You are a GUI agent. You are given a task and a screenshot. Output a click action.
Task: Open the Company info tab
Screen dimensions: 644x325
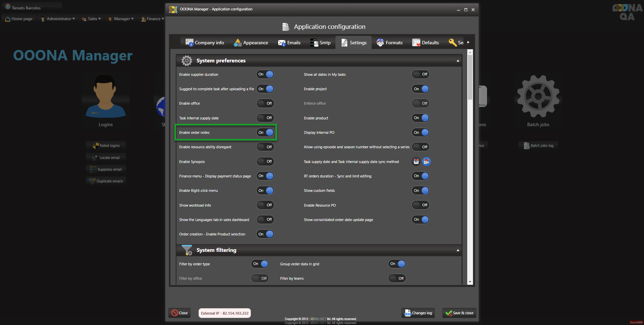pyautogui.click(x=205, y=43)
